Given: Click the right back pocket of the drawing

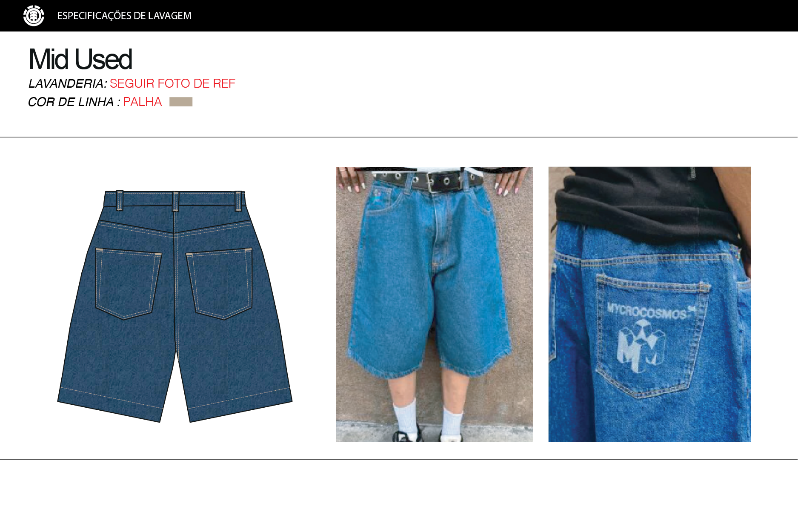Looking at the screenshot, I should tap(220, 284).
